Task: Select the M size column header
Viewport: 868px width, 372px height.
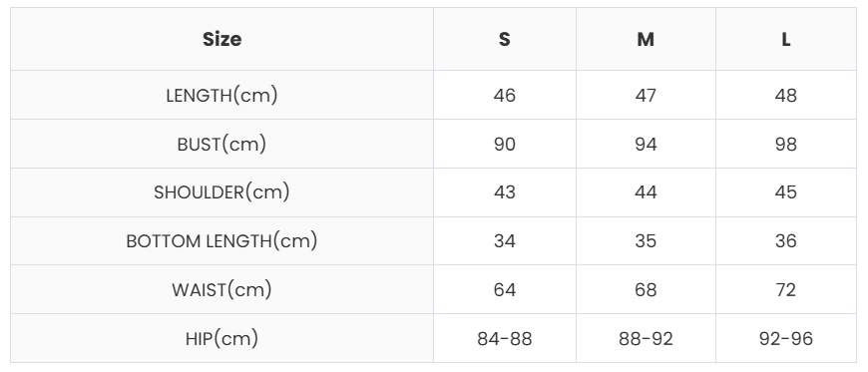Action: click(x=646, y=39)
